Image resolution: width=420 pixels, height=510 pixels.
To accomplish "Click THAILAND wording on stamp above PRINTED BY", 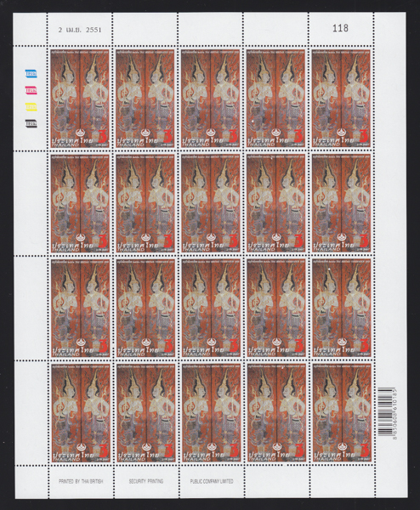I will pyautogui.click(x=65, y=459).
